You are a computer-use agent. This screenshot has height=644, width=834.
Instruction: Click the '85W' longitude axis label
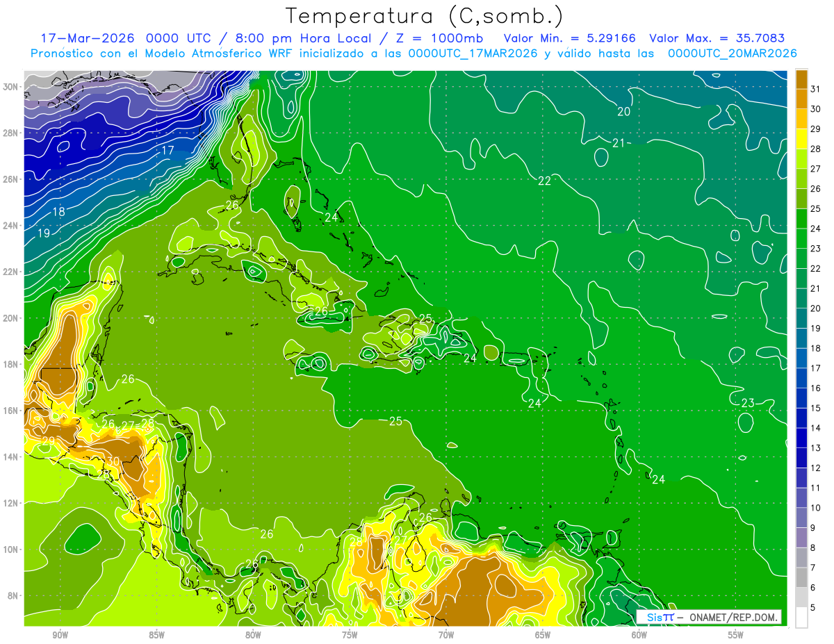pyautogui.click(x=156, y=635)
